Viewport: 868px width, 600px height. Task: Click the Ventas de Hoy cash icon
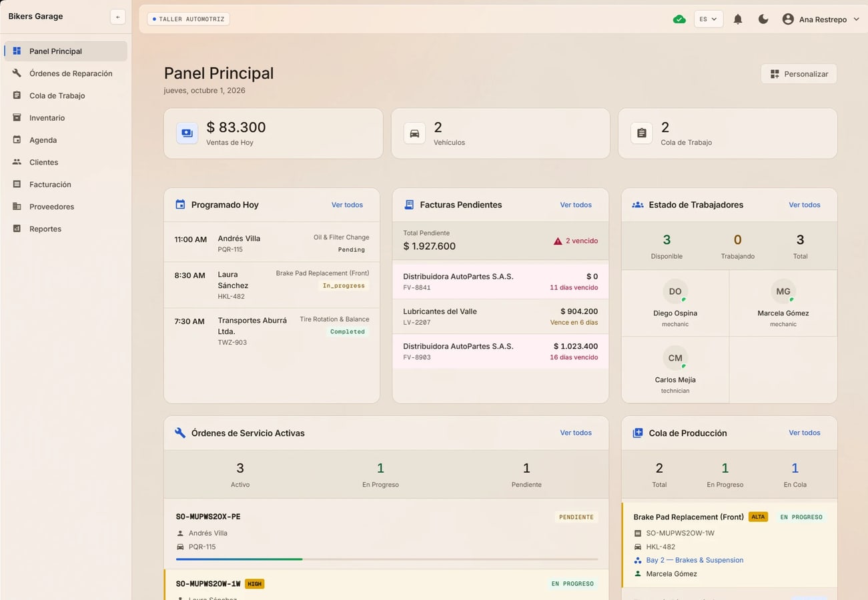[187, 133]
